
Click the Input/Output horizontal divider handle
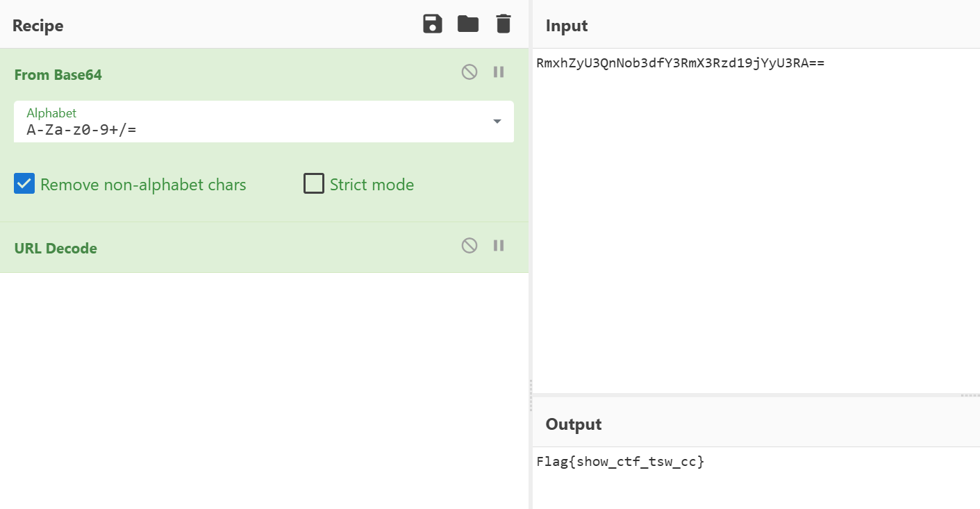pyautogui.click(x=969, y=395)
